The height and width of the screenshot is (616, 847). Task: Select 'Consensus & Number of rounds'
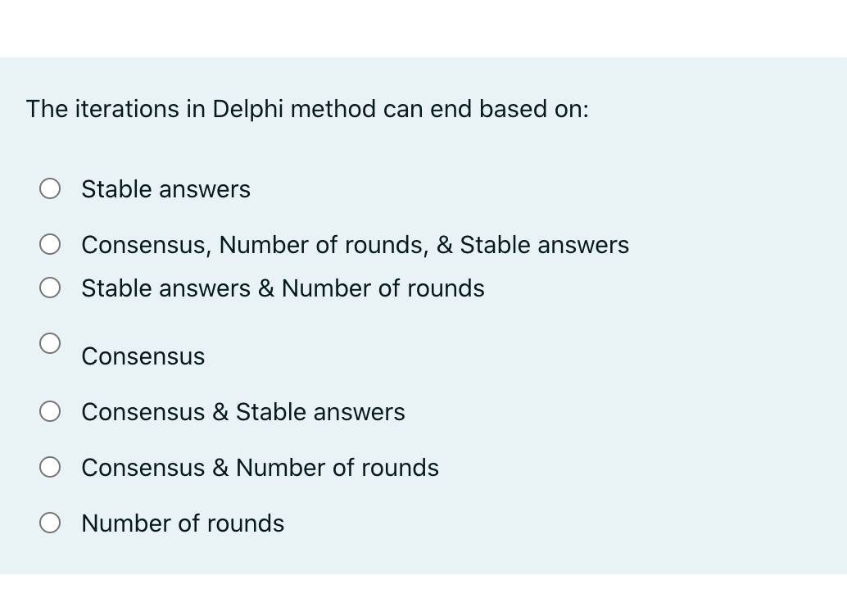[x=50, y=467]
